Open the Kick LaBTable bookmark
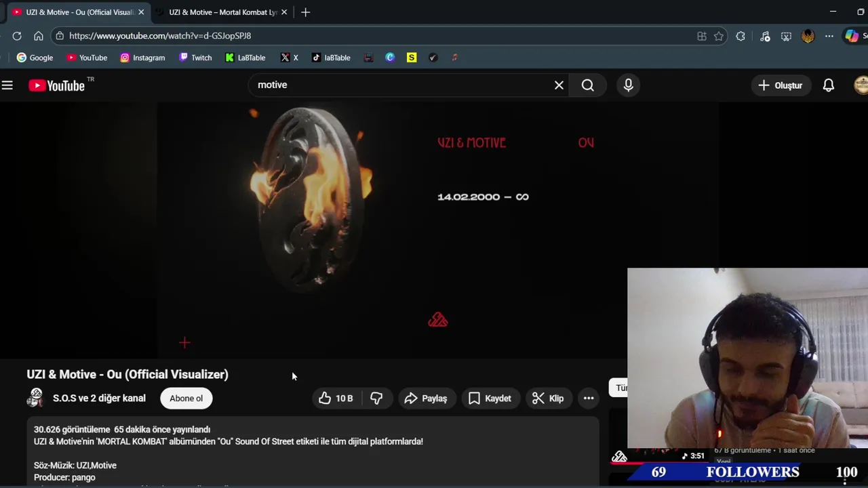Image resolution: width=868 pixels, height=488 pixels. 245,58
